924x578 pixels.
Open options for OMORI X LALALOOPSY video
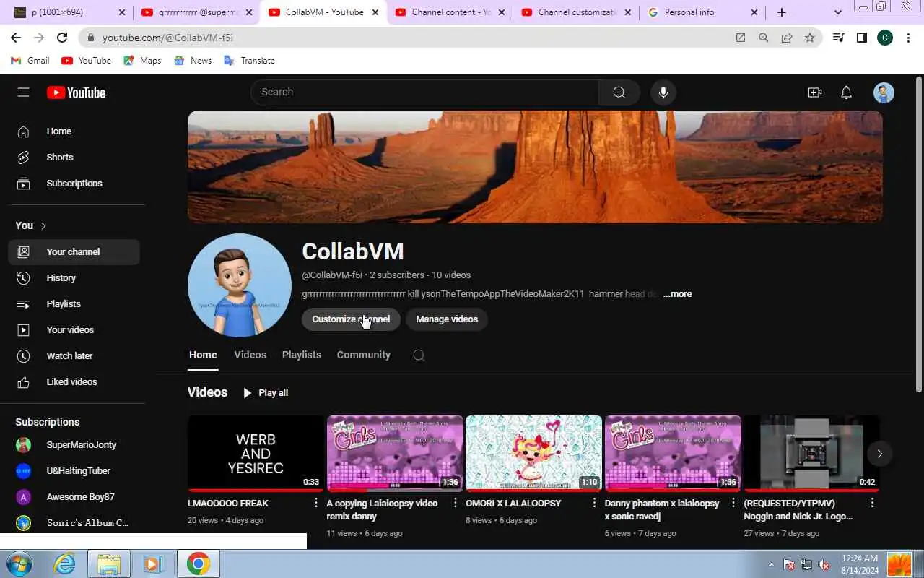[594, 503]
